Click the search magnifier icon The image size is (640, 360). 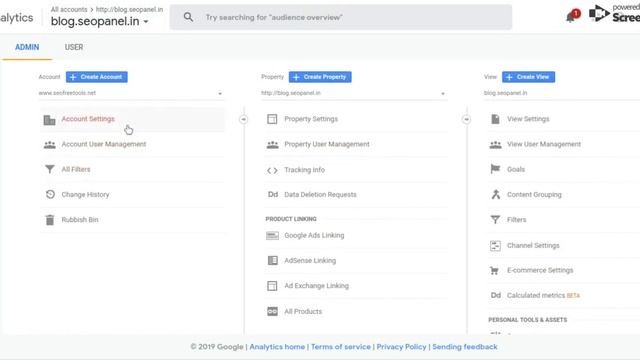(x=188, y=17)
